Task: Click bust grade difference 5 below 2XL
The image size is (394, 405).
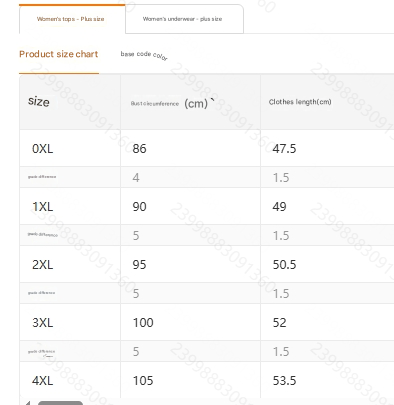Action: click(136, 294)
